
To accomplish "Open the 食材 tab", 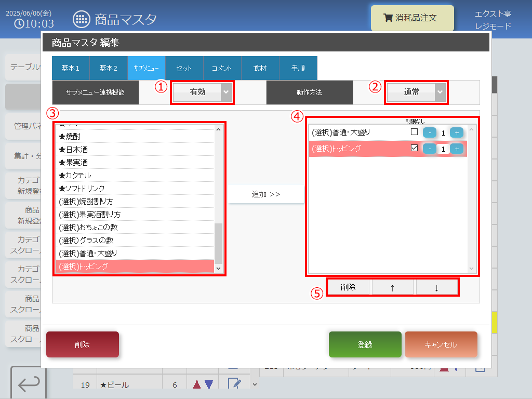I will pos(260,68).
